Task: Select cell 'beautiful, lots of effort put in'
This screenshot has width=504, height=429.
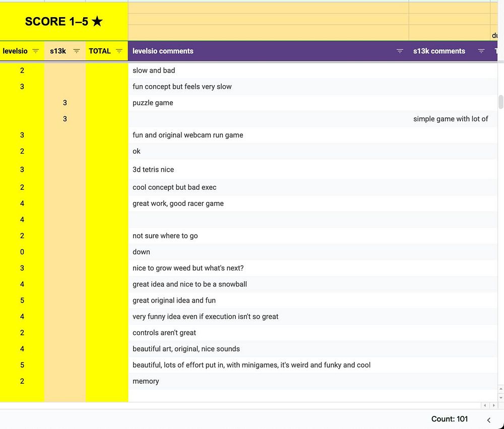Action: tap(269, 365)
